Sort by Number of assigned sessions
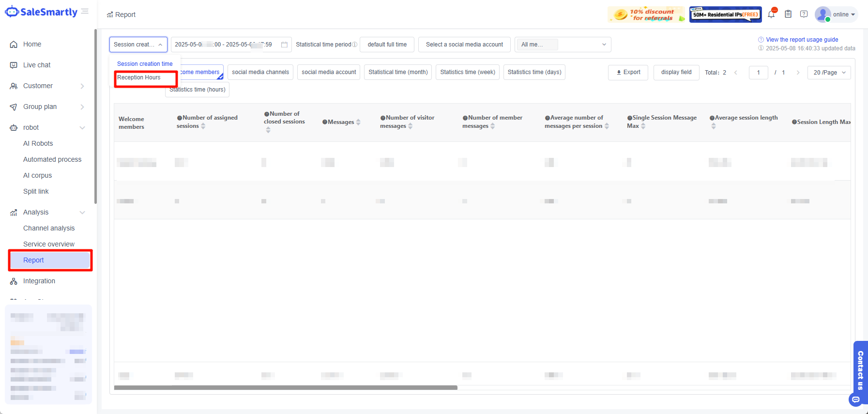868x414 pixels. pyautogui.click(x=203, y=126)
